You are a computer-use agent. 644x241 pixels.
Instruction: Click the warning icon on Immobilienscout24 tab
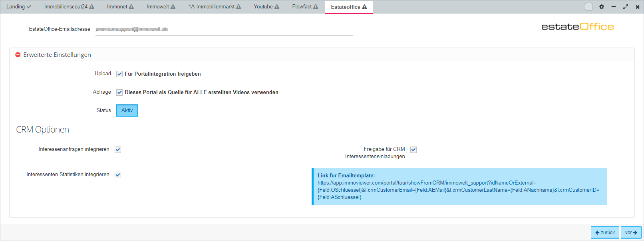pos(92,7)
